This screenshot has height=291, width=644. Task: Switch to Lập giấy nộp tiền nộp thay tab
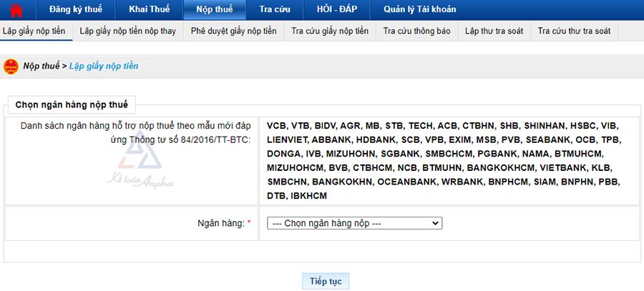pyautogui.click(x=128, y=31)
